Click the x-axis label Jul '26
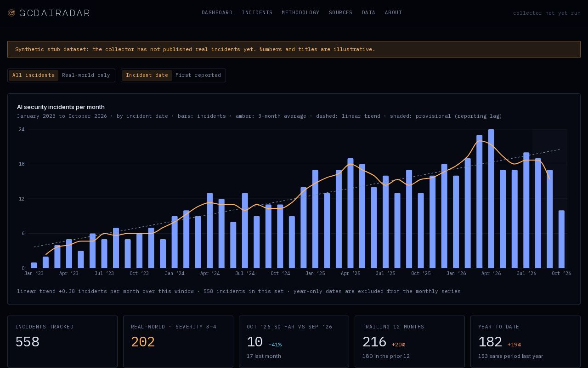588x368 pixels. pyautogui.click(x=526, y=274)
